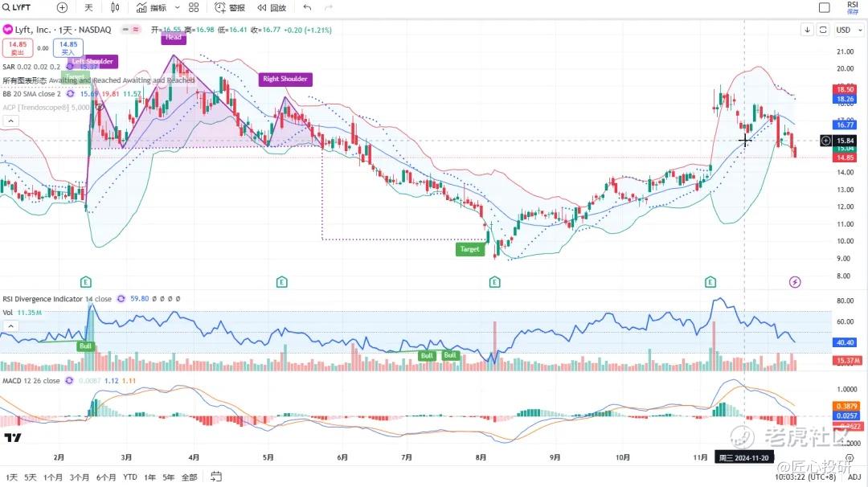
Task: Toggle ADJ adjusted data in bottom bar
Action: tap(854, 477)
